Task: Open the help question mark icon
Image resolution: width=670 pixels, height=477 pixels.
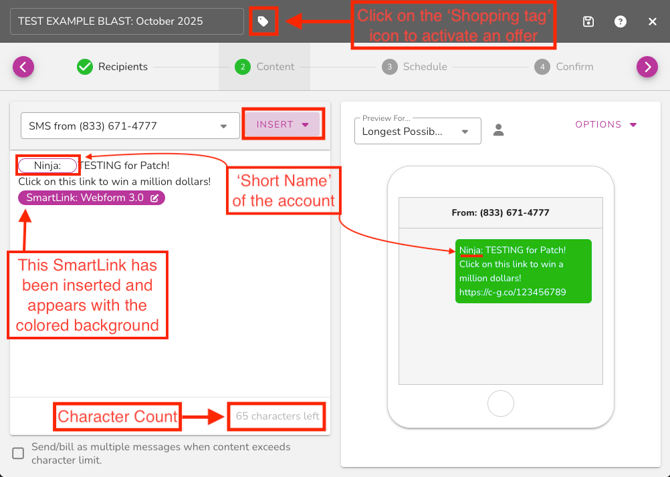Action: 620,21
